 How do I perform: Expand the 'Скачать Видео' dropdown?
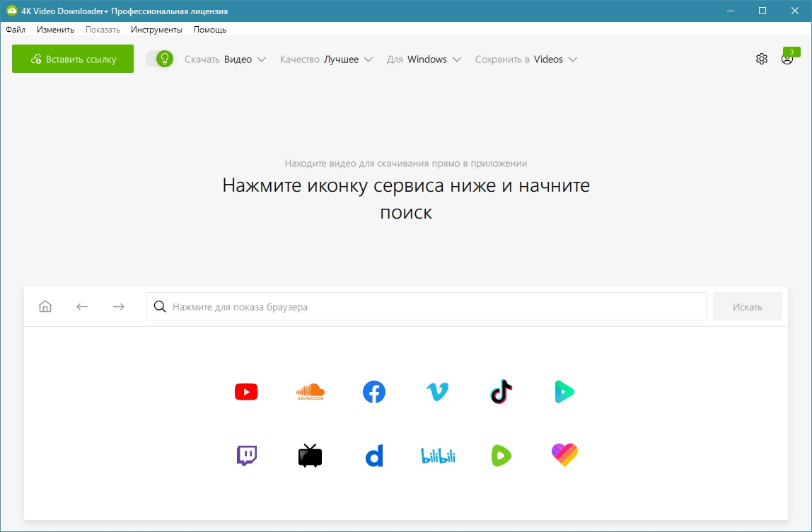tap(225, 59)
